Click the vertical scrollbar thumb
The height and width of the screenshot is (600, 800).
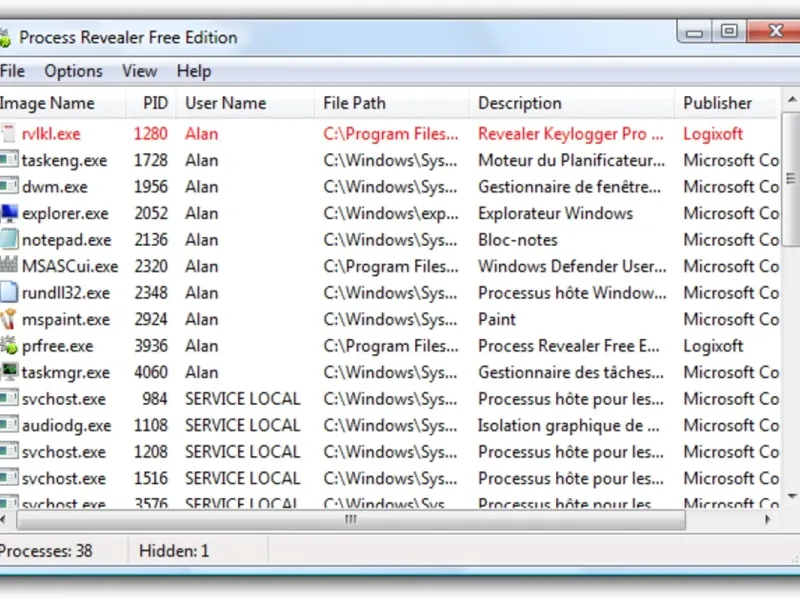(792, 179)
